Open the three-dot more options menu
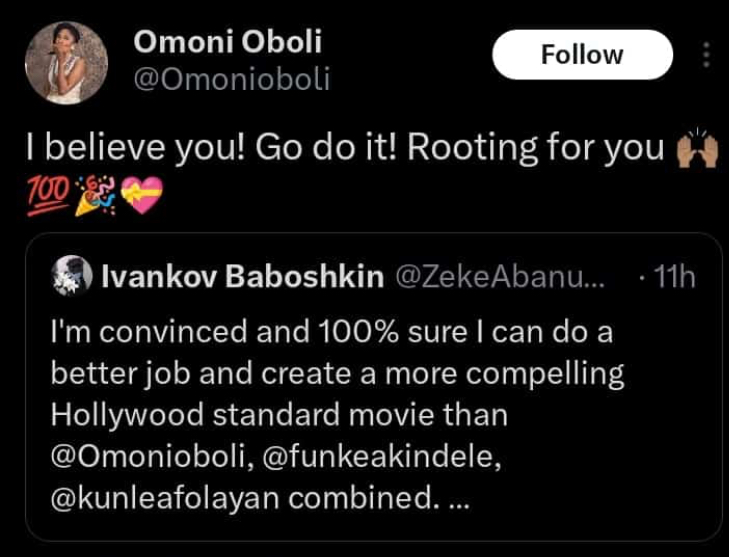The image size is (729, 557). click(707, 55)
